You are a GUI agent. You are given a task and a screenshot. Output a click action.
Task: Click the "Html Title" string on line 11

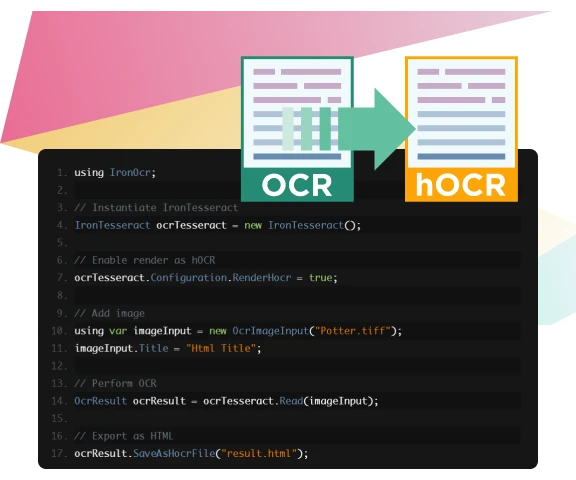point(221,348)
